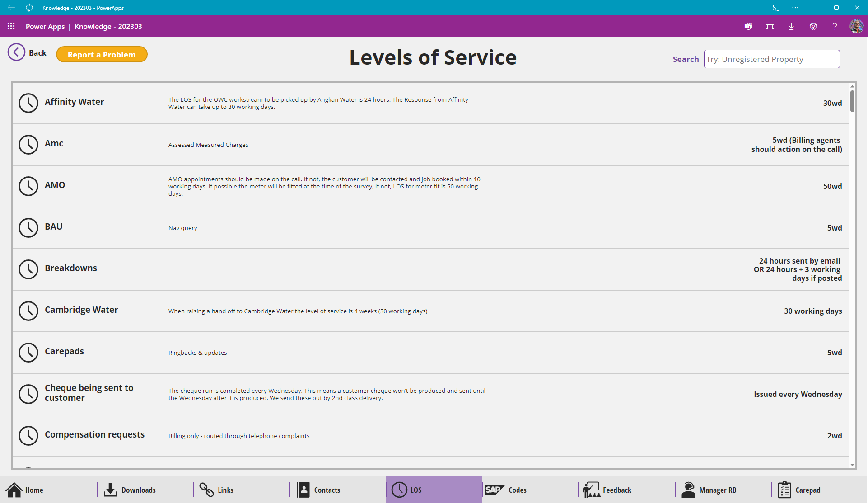Click the Affinity Water clock icon
The width and height of the screenshot is (868, 504).
tap(28, 103)
